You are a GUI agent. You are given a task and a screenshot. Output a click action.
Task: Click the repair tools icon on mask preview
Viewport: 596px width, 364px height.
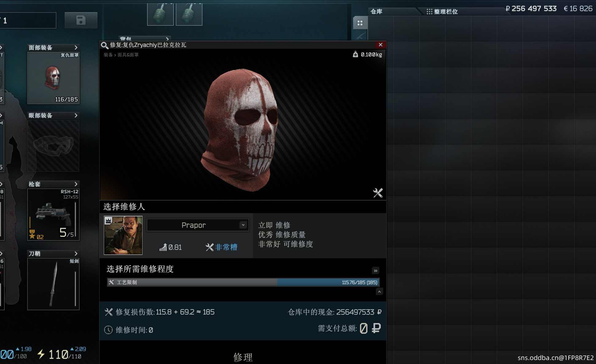(378, 193)
